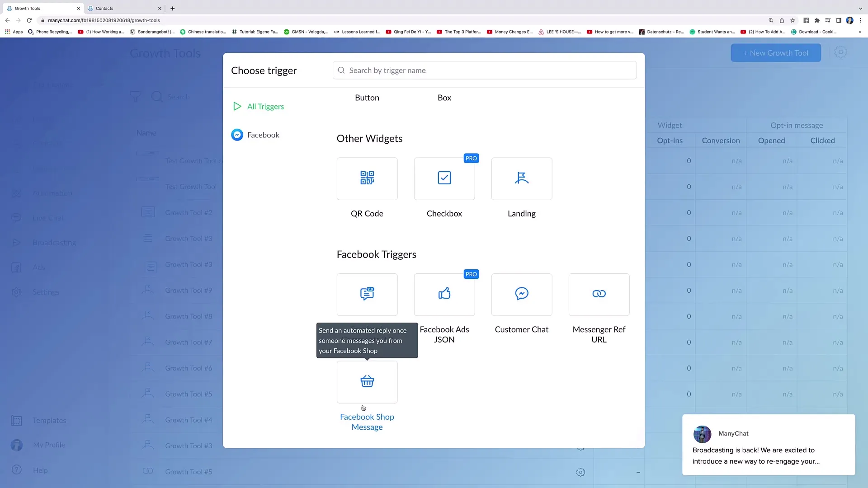Click the Search by trigger name field
The height and width of the screenshot is (488, 868).
[x=485, y=70]
